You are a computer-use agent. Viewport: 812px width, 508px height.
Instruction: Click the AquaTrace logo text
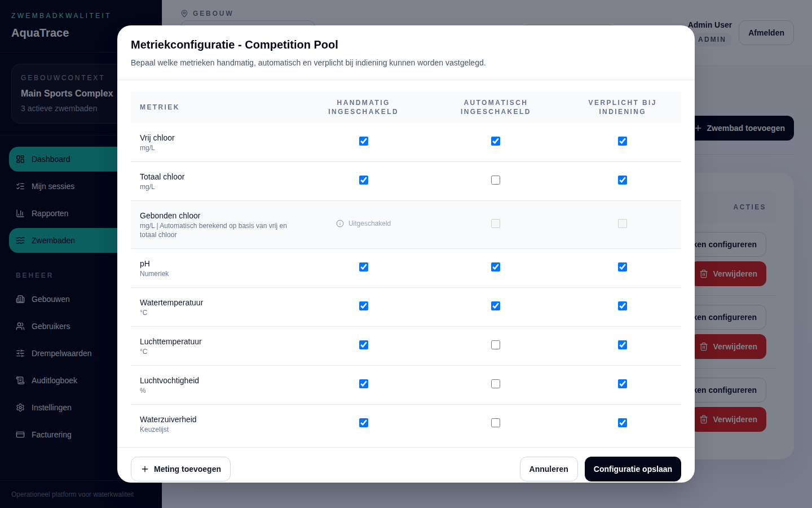click(x=40, y=33)
